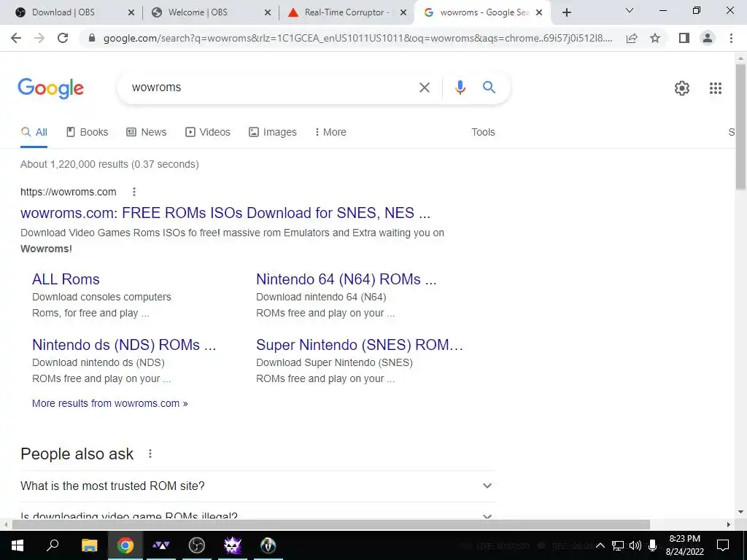
Task: Reload the Google search page
Action: pyautogui.click(x=63, y=38)
